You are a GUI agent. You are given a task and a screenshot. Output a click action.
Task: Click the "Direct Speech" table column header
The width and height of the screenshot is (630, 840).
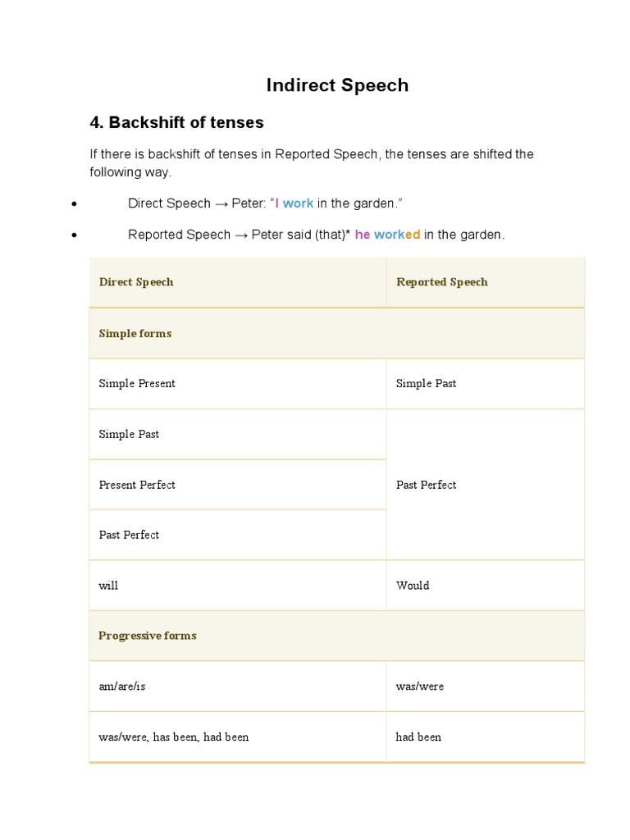136,282
